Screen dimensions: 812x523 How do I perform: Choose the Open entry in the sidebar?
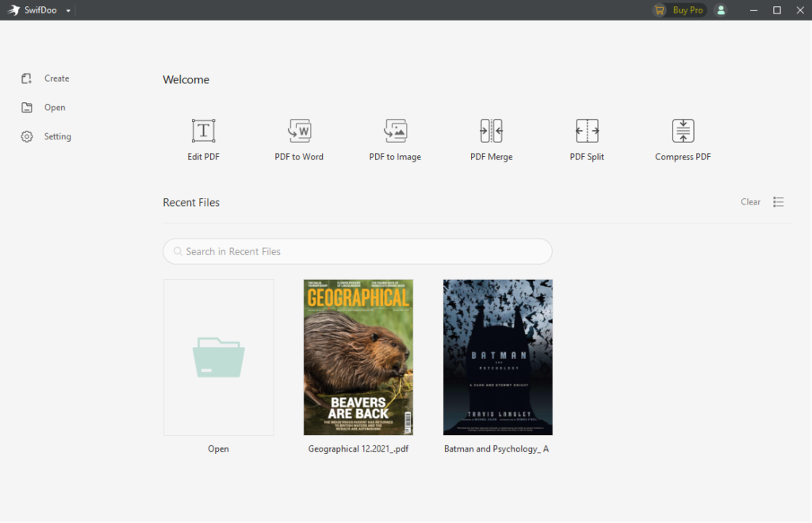point(55,107)
